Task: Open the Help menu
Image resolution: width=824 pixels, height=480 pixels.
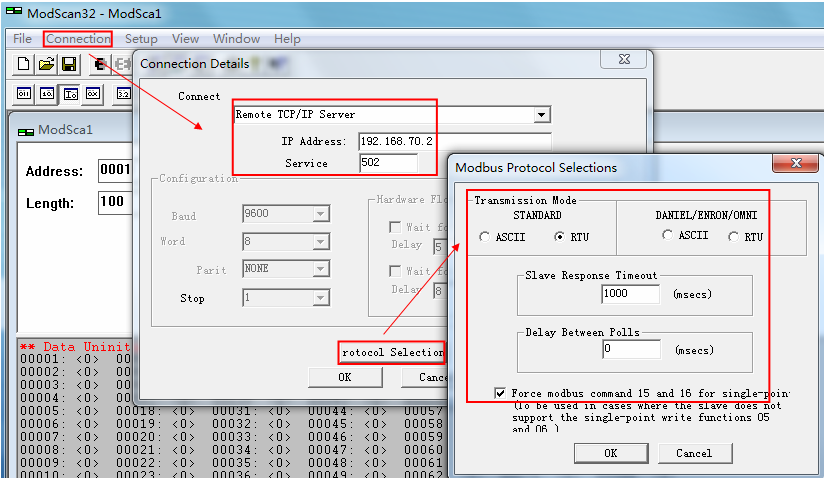Action: (x=287, y=39)
